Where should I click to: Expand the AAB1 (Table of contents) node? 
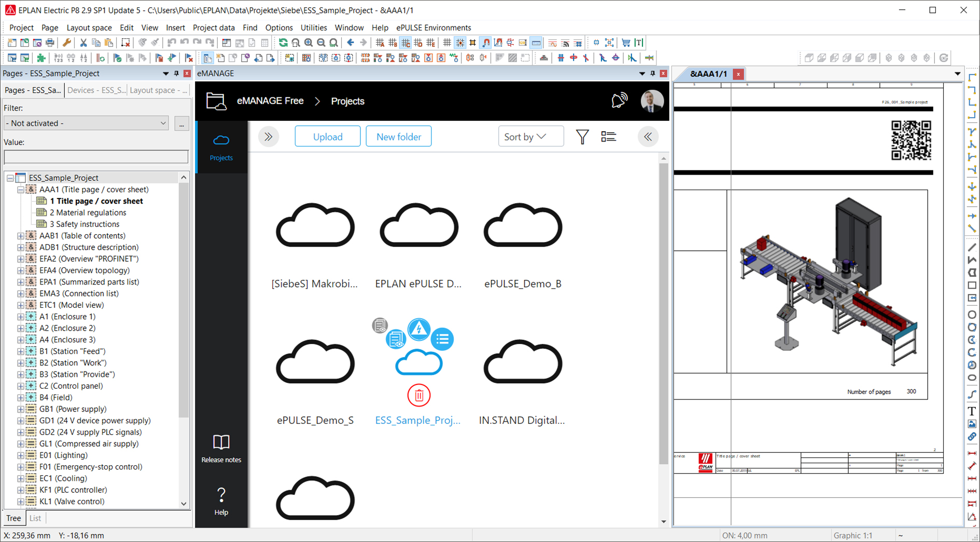21,236
